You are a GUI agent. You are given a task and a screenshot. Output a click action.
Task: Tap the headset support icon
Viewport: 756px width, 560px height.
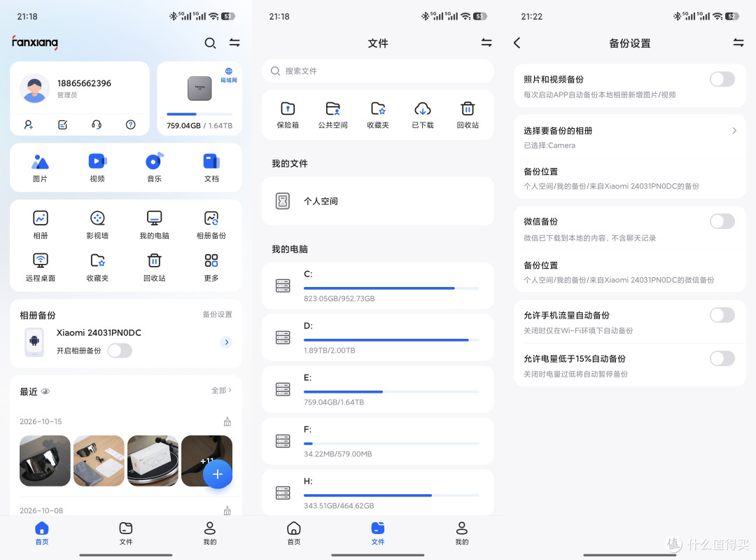tap(97, 125)
